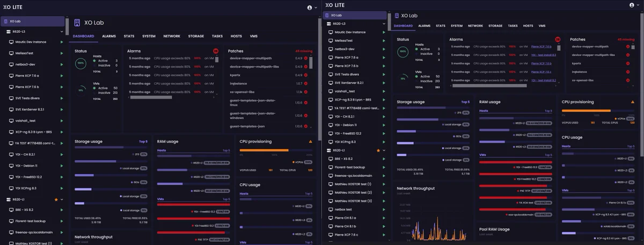Open user account icon in left window

(x=310, y=8)
